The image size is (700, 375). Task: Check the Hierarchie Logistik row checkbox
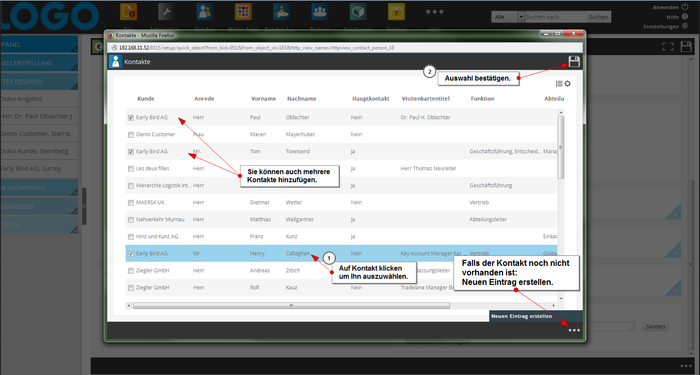131,186
